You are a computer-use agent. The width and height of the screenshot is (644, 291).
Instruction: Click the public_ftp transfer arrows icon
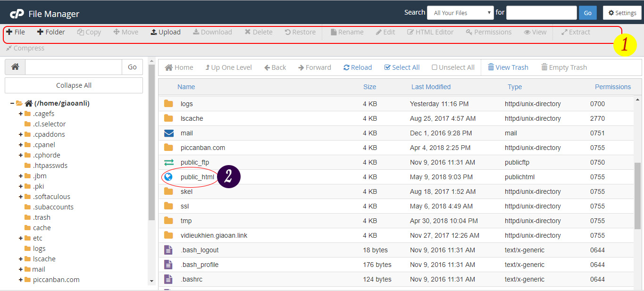click(168, 162)
